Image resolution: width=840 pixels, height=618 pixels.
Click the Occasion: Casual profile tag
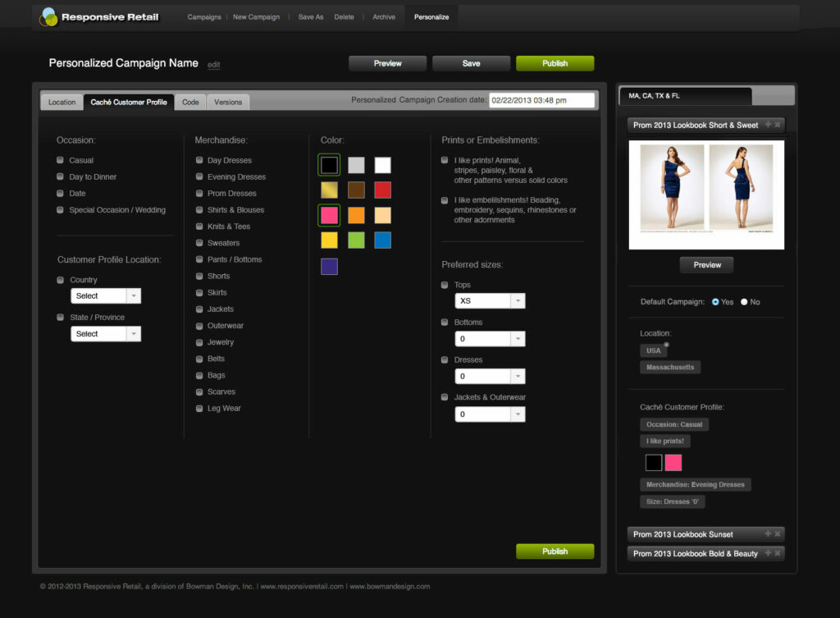[x=674, y=424]
